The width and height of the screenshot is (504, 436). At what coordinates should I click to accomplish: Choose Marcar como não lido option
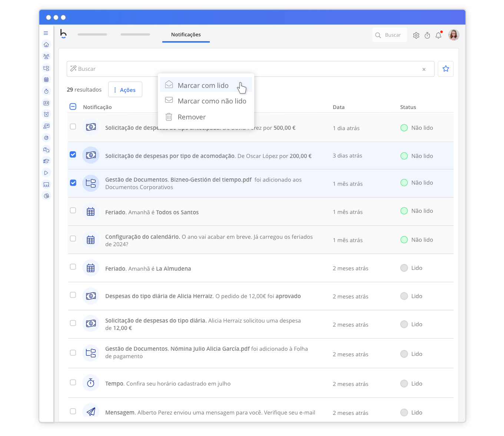pyautogui.click(x=212, y=101)
